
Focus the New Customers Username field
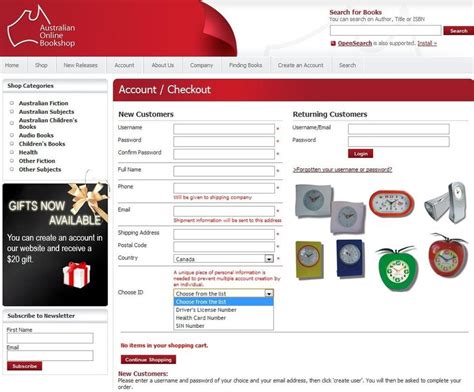point(224,129)
